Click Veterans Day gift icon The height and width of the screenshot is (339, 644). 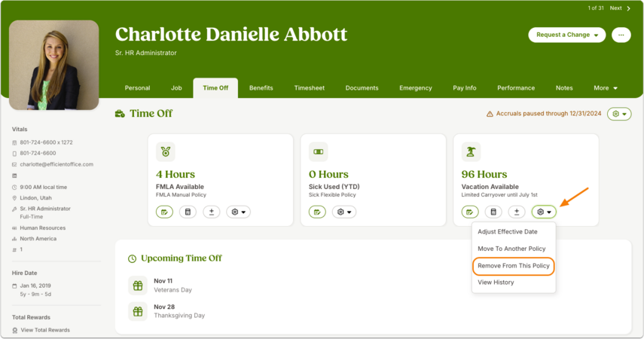[138, 286]
